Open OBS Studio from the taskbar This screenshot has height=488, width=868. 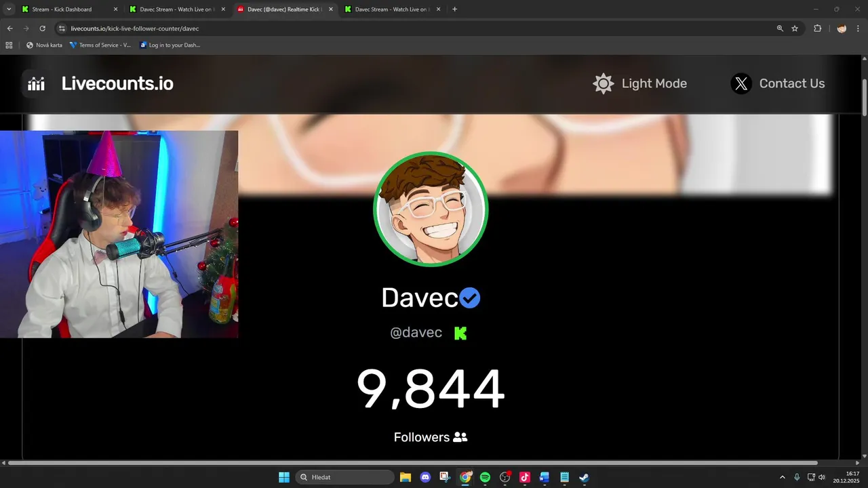[x=505, y=477]
